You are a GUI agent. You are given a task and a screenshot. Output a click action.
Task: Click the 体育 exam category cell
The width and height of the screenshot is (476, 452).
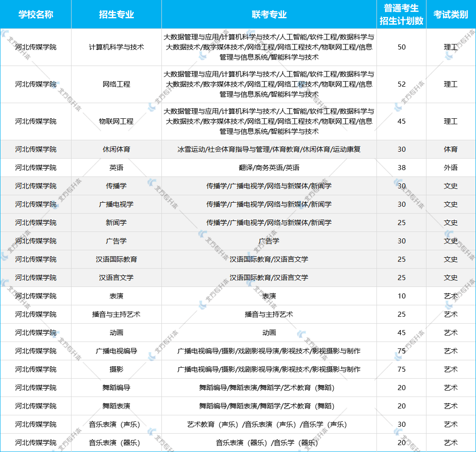click(x=450, y=149)
